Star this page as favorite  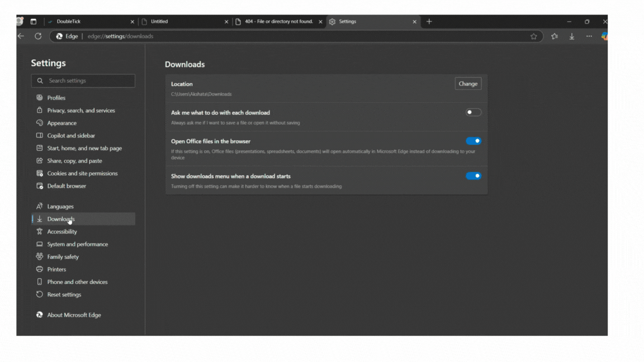click(533, 36)
